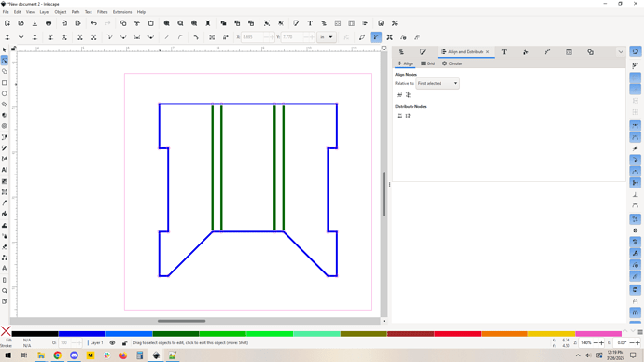This screenshot has width=644, height=362.
Task: Toggle Layer 1 visibility eye
Action: click(112, 342)
